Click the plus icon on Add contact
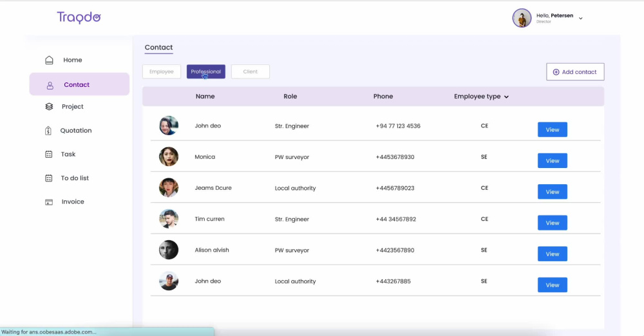The height and width of the screenshot is (336, 644). [556, 72]
